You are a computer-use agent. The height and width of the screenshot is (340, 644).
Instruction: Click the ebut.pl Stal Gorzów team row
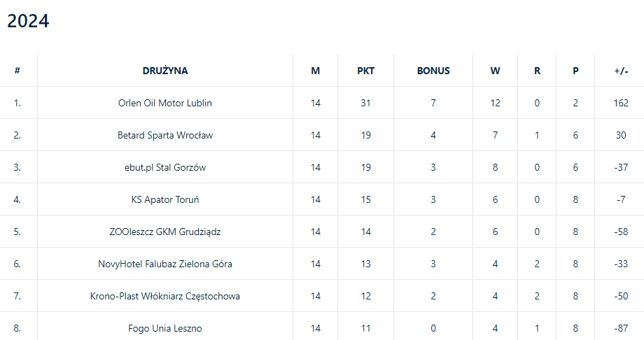pyautogui.click(x=165, y=167)
